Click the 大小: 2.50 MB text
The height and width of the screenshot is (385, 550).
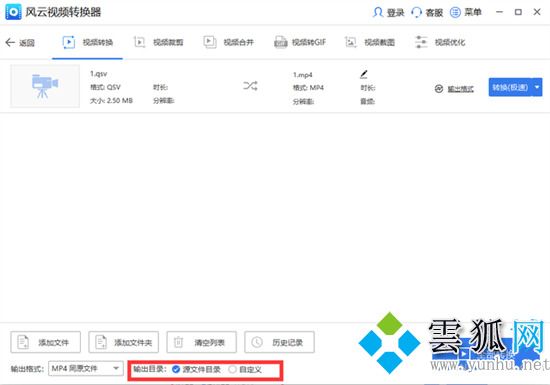(112, 101)
